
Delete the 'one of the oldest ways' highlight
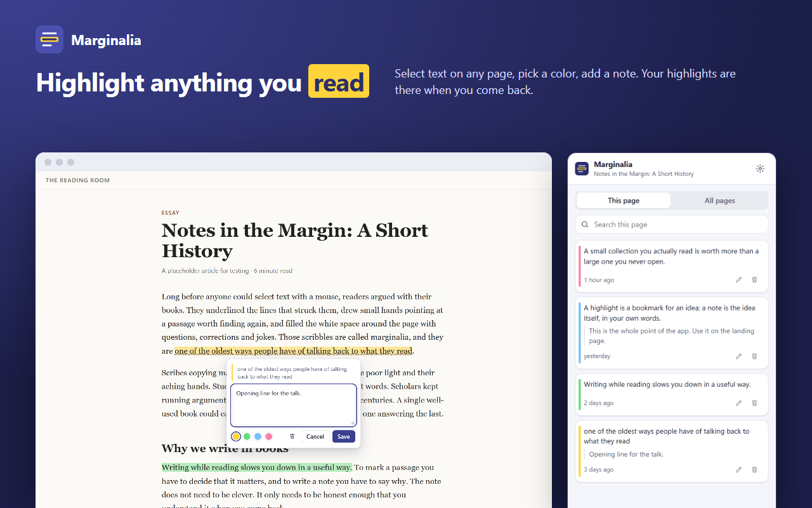click(754, 470)
